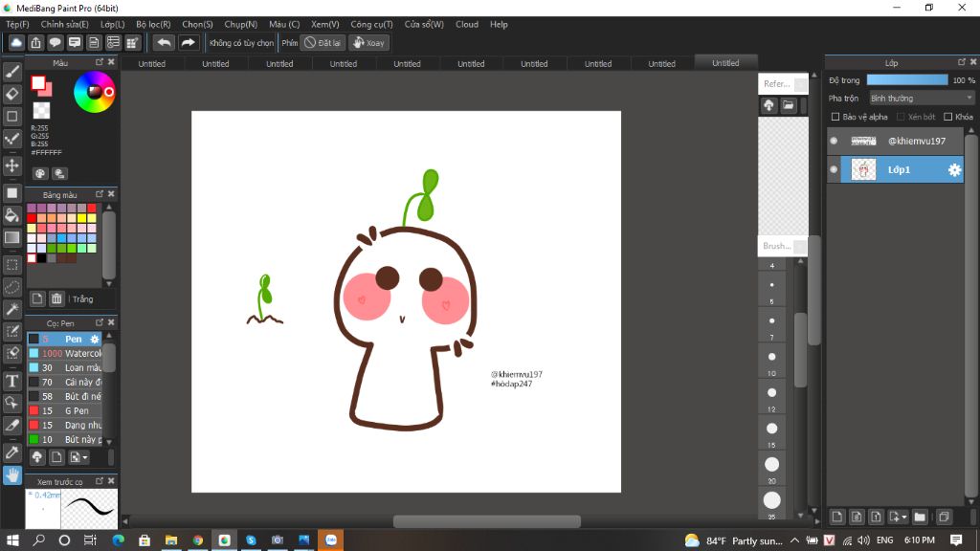
Task: Open the Chrome icon in the taskbar
Action: click(197, 540)
